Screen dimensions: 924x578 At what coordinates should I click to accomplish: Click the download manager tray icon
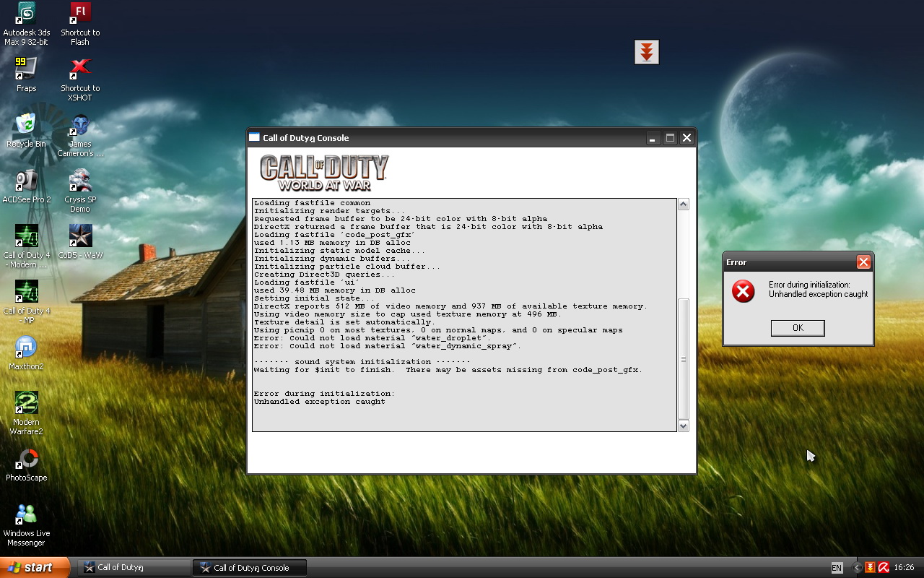(871, 568)
